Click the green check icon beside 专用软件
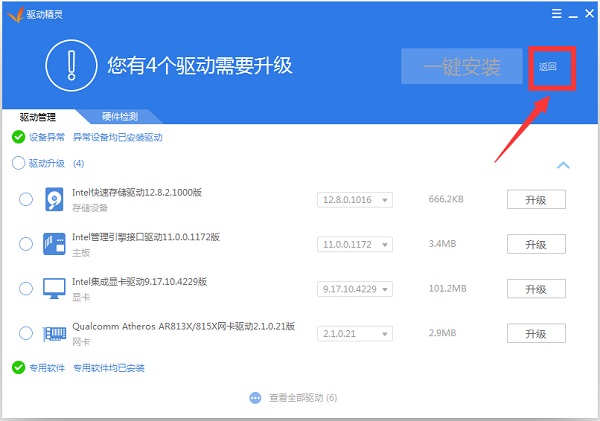Viewport: 600px width, 421px height. click(x=18, y=368)
